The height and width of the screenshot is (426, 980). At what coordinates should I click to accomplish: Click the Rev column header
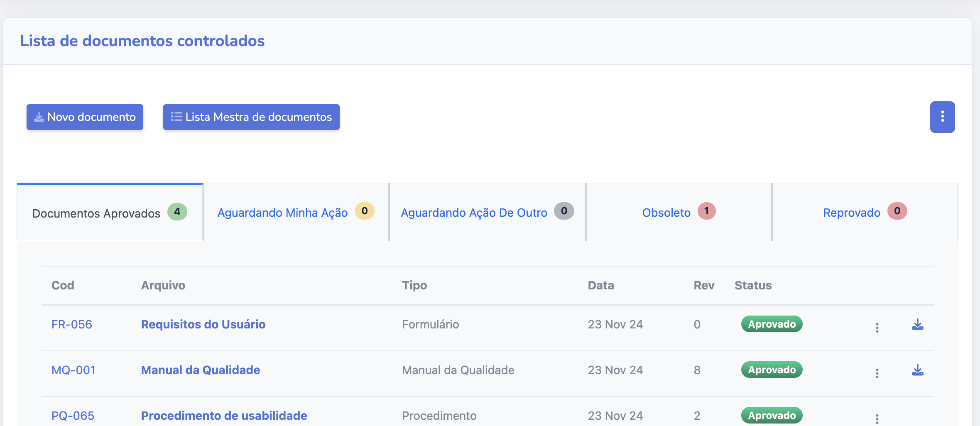pyautogui.click(x=704, y=285)
